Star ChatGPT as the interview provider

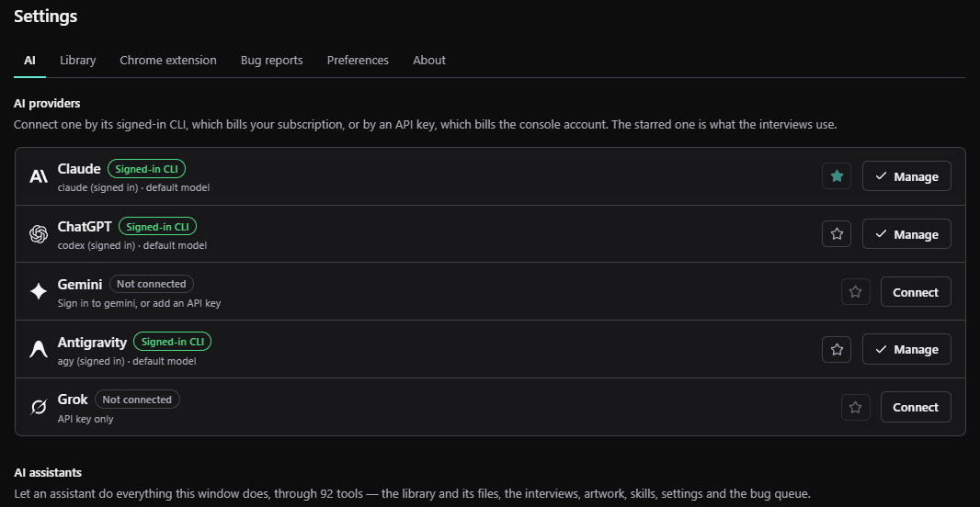coord(837,234)
